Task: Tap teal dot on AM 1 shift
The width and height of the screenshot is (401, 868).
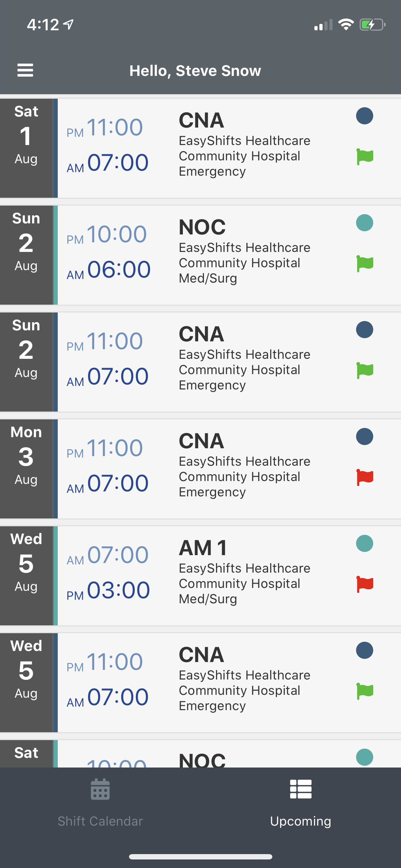Action: [364, 543]
